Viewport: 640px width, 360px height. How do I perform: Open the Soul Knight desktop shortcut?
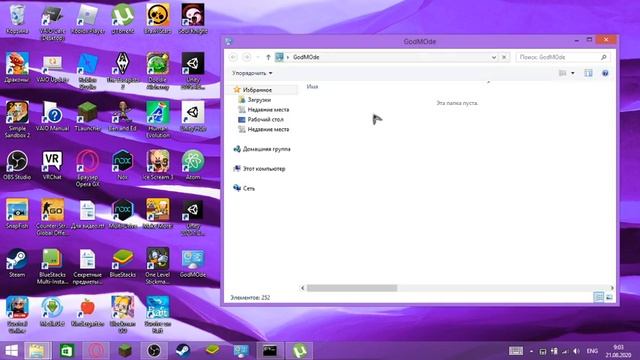pyautogui.click(x=193, y=19)
